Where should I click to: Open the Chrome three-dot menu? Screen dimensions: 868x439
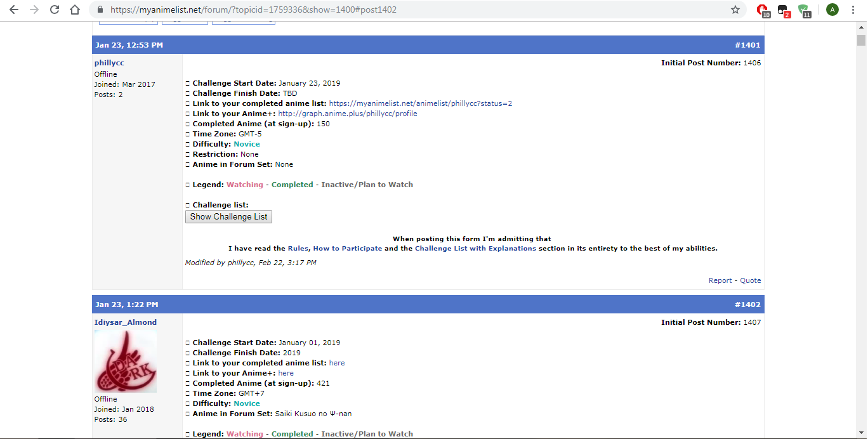(853, 10)
